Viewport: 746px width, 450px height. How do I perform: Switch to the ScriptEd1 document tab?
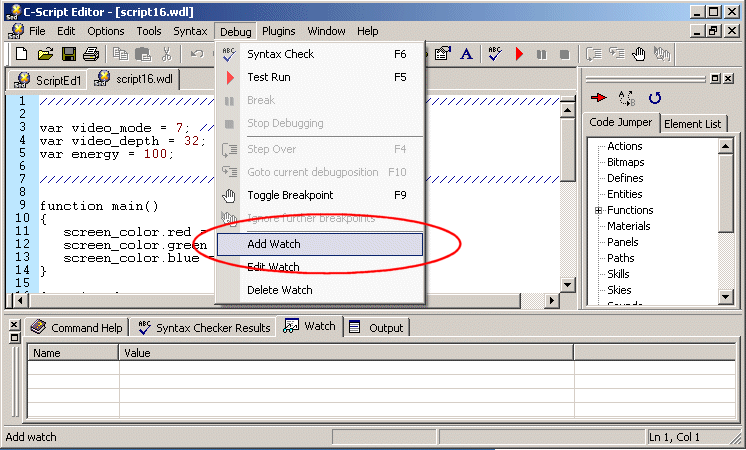(49, 80)
